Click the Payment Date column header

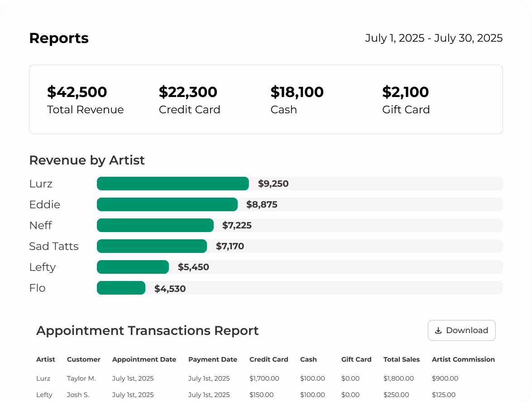pos(213,359)
